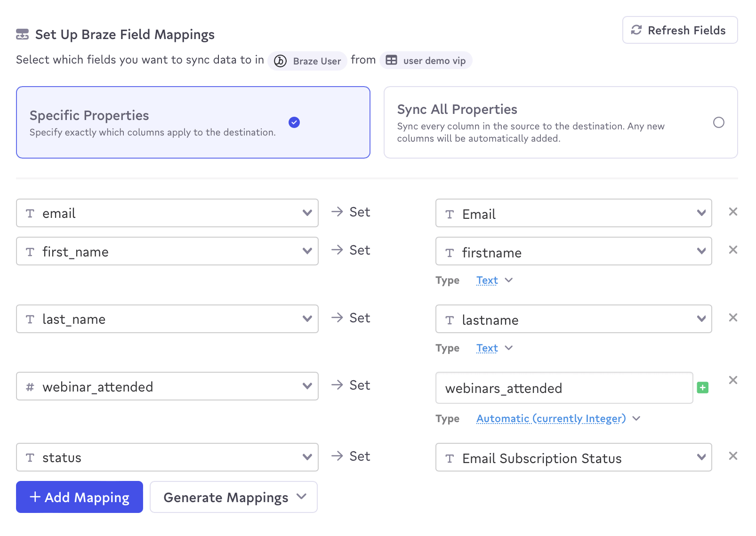Select the Specific Properties option
This screenshot has height=536, width=756.
193,122
